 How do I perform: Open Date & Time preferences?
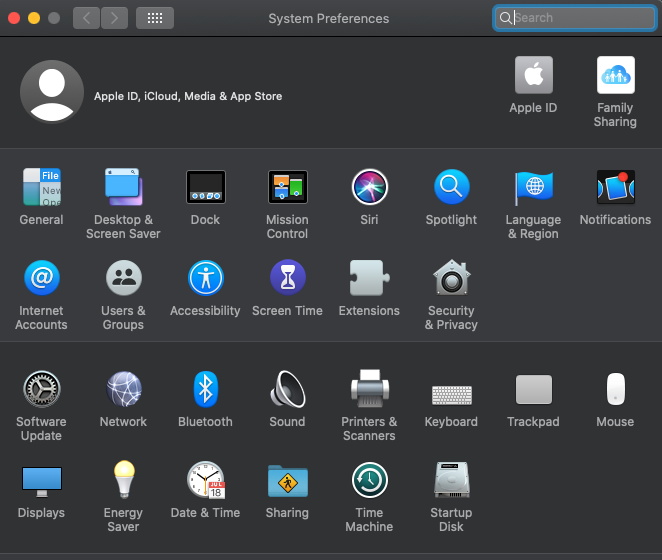point(206,480)
